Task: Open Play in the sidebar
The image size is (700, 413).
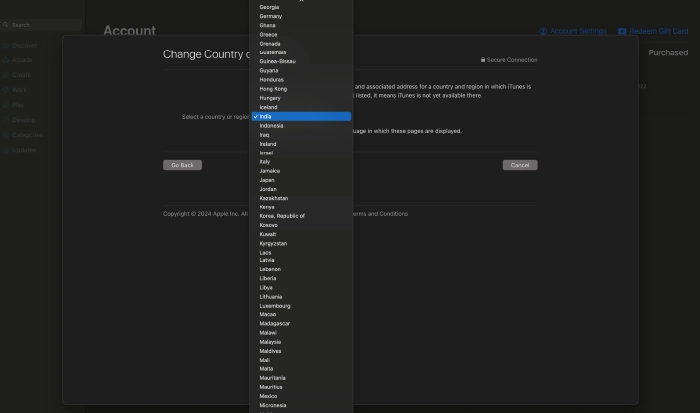Action: click(13, 105)
